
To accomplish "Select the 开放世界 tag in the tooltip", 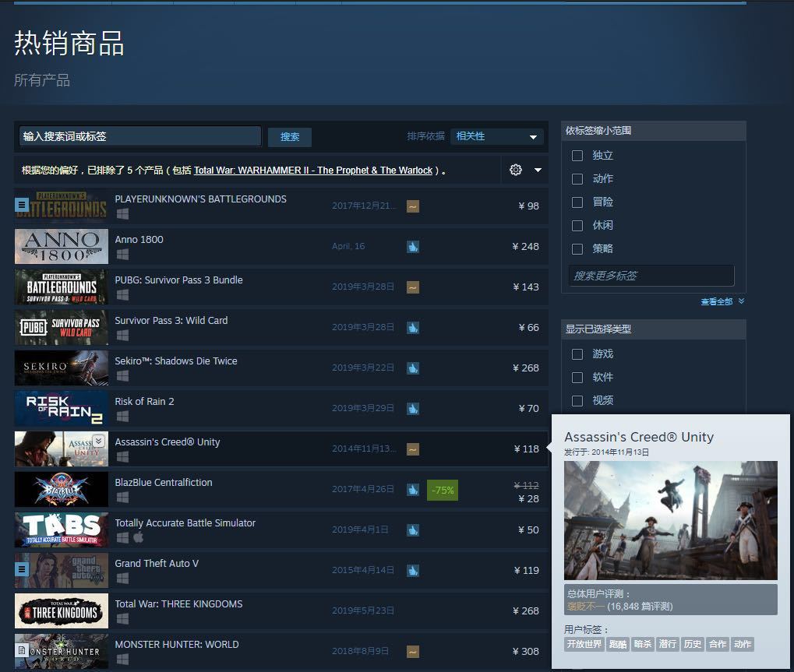I will [584, 644].
